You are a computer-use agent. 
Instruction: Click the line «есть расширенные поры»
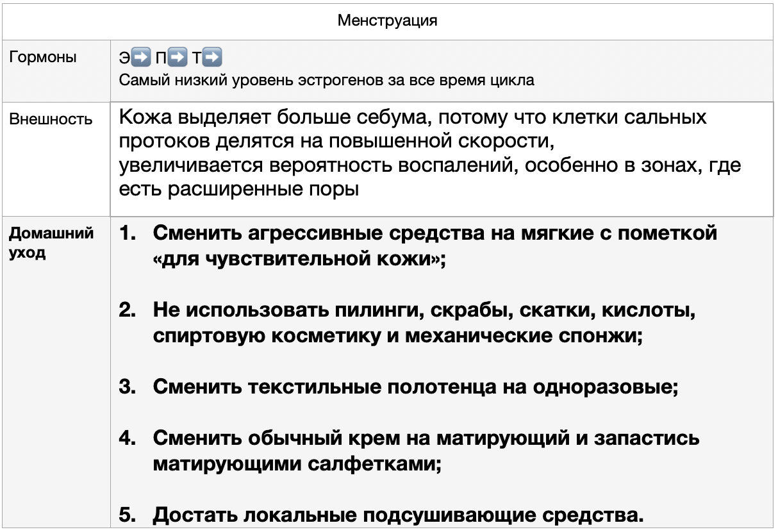click(x=238, y=190)
